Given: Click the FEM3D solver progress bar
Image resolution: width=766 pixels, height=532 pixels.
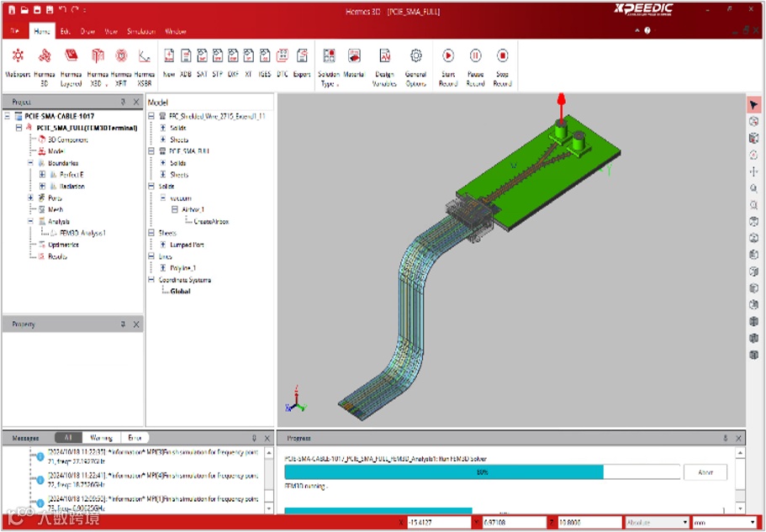Looking at the screenshot, I should [x=482, y=472].
